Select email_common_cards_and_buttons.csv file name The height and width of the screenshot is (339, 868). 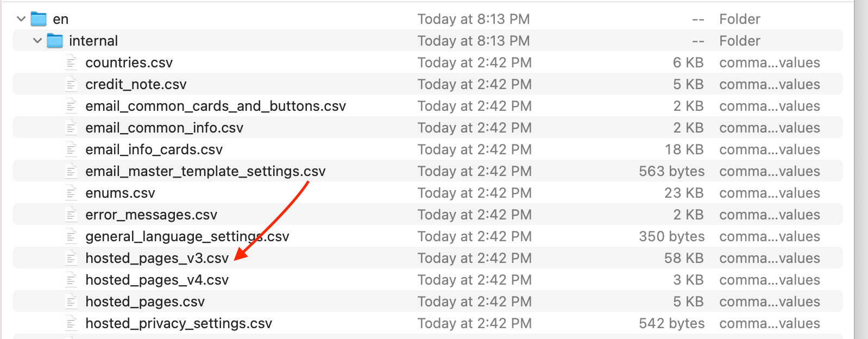(x=215, y=106)
